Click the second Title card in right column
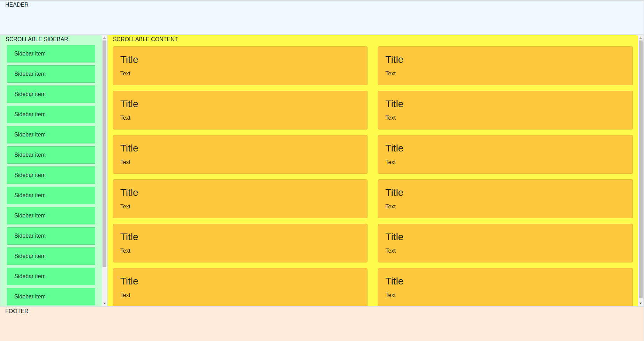 [505, 110]
